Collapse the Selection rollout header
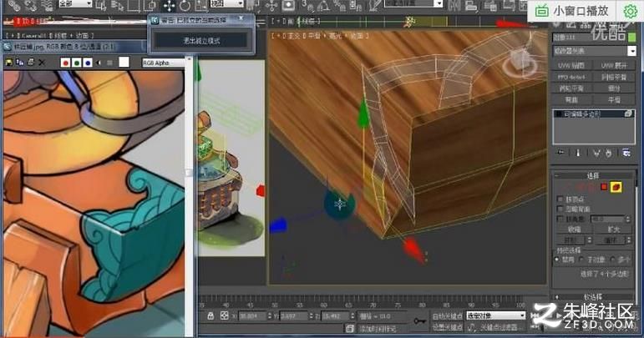644x338 pixels. point(593,175)
